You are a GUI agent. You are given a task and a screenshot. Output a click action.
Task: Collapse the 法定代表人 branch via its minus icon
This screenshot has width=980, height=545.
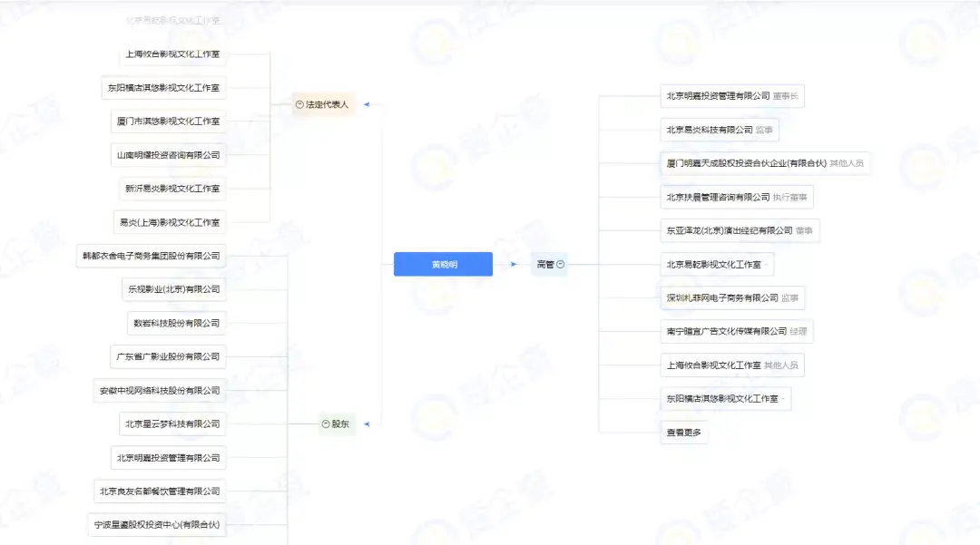(299, 105)
